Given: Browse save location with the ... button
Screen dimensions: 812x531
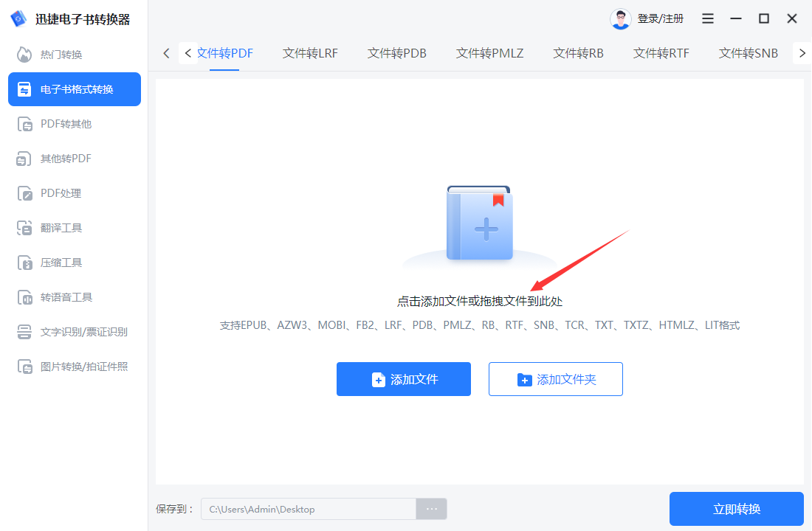Looking at the screenshot, I should click(x=431, y=509).
